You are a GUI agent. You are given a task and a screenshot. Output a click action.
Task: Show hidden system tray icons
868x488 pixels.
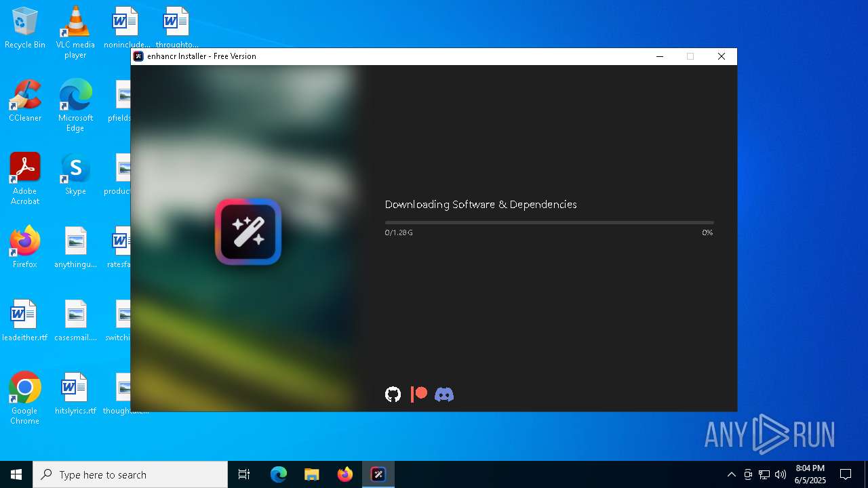click(731, 474)
